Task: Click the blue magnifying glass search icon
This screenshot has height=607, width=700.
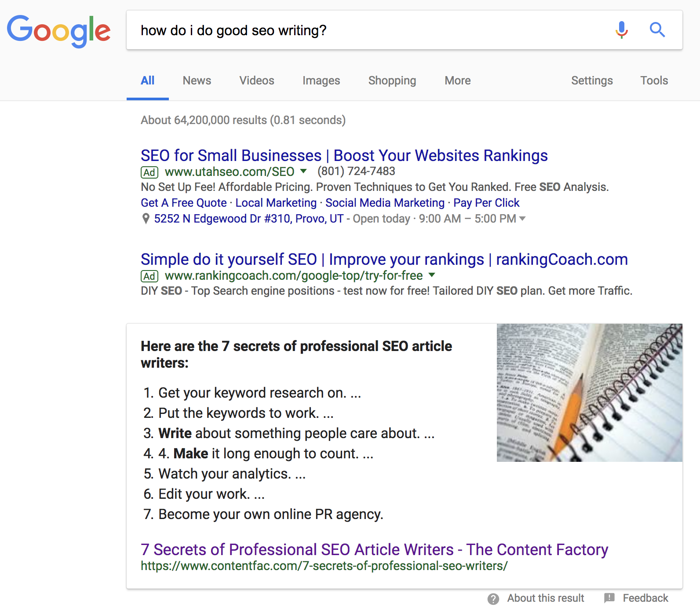Action: tap(657, 30)
